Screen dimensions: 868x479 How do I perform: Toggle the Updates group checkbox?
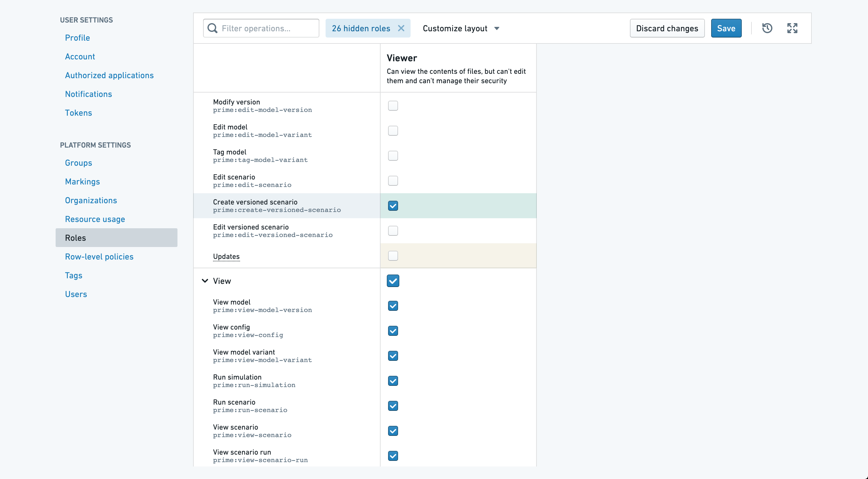(x=393, y=256)
